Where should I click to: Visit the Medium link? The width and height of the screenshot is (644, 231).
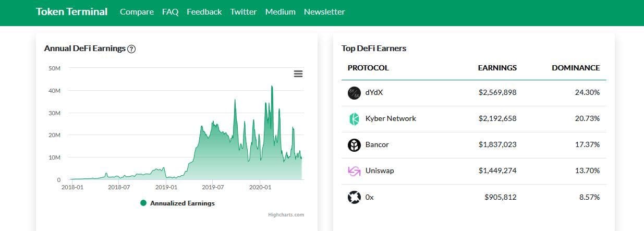pyautogui.click(x=280, y=11)
